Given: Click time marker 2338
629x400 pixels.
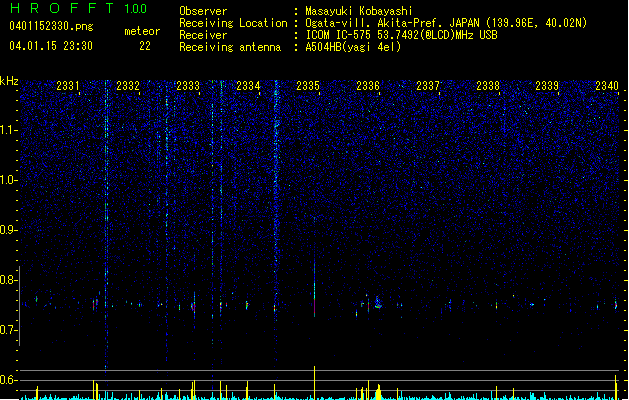Looking at the screenshot, I should [x=488, y=86].
